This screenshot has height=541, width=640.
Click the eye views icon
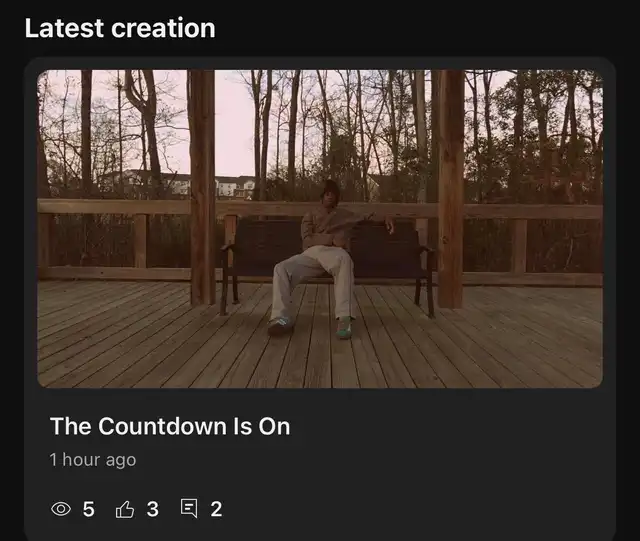pos(61,509)
